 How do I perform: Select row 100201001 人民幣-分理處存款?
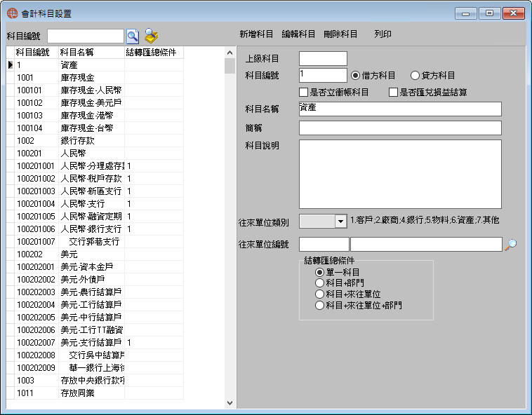click(x=95, y=166)
